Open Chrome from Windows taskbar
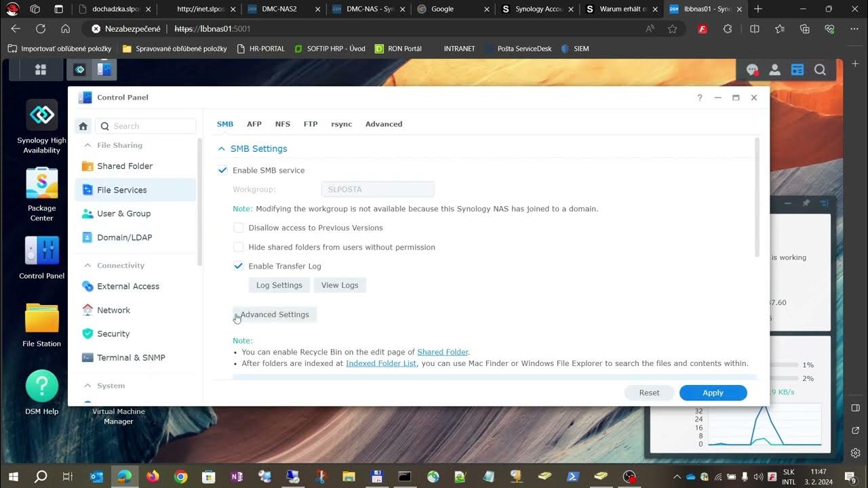The image size is (868, 488). (x=180, y=476)
